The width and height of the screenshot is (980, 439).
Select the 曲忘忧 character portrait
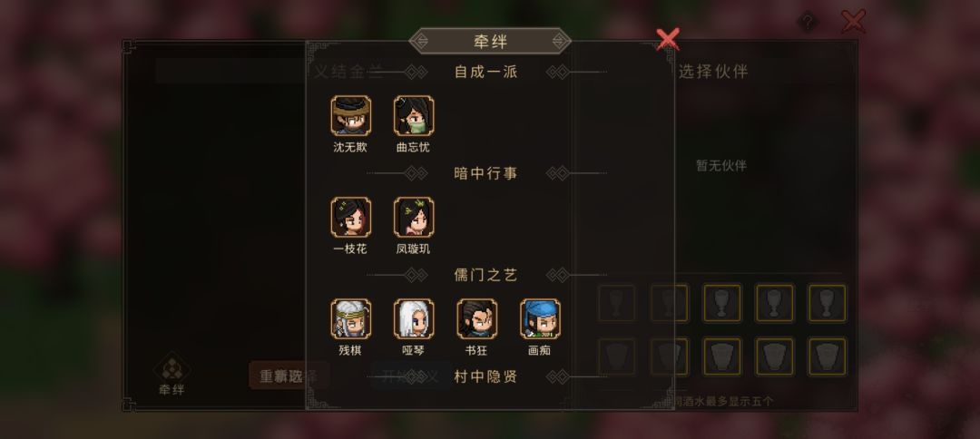tap(414, 115)
